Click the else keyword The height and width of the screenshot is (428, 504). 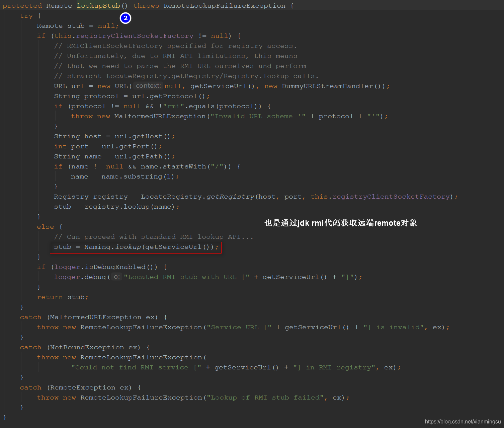pos(46,227)
